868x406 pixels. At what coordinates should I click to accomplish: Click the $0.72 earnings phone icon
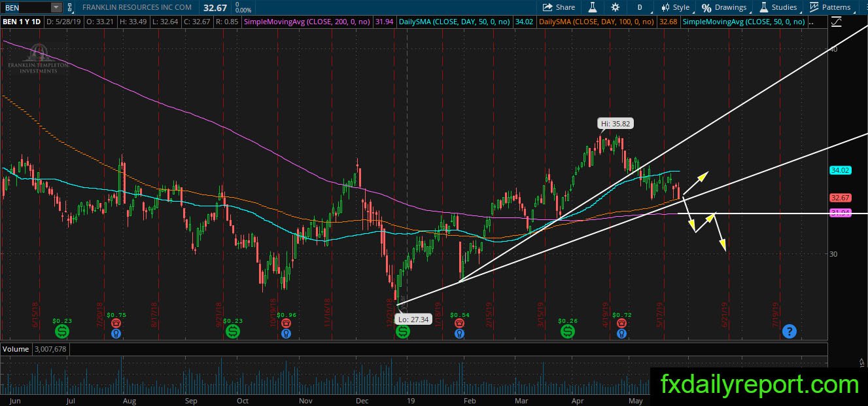621,323
